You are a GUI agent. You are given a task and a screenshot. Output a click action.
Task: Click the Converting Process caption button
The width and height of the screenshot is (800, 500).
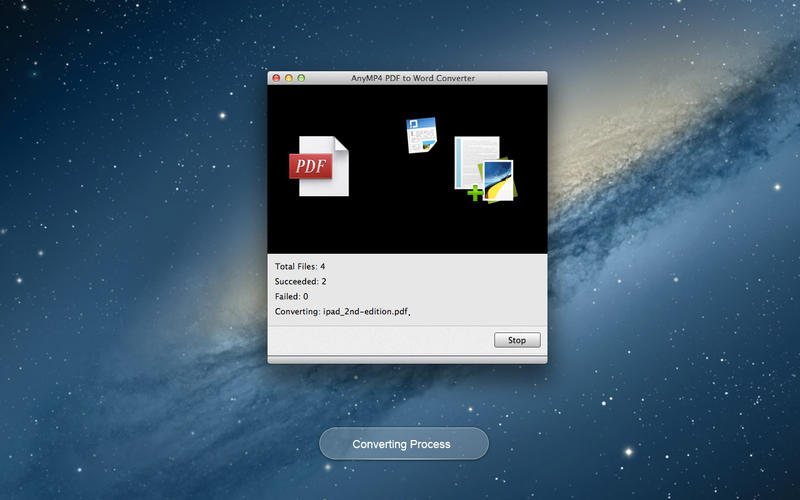[404, 444]
